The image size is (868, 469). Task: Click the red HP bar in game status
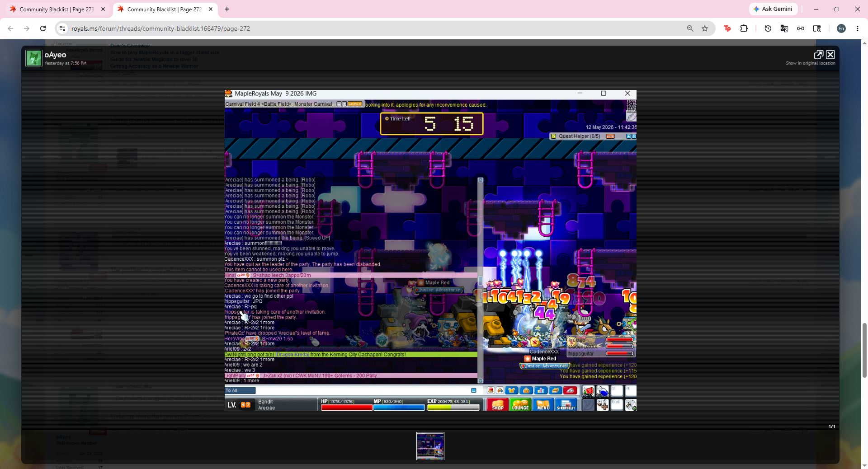point(347,408)
